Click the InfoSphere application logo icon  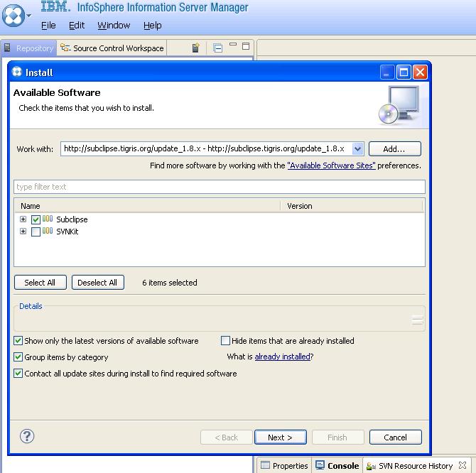pos(13,16)
